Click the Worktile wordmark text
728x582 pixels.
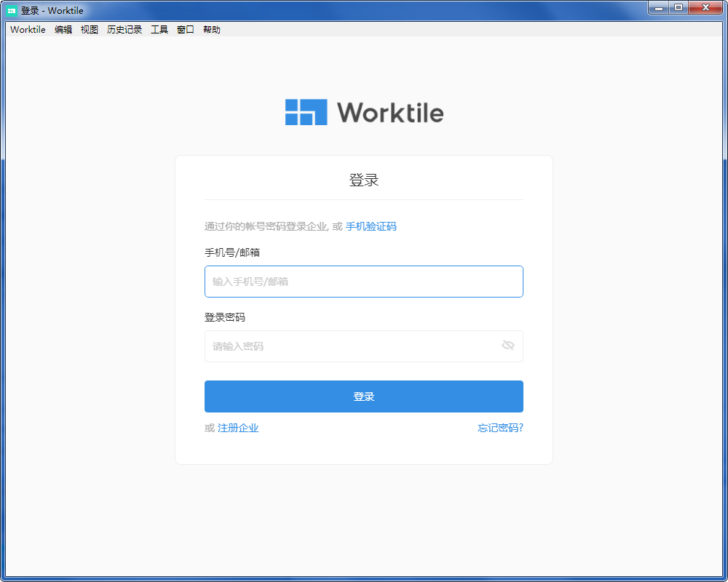click(x=391, y=112)
